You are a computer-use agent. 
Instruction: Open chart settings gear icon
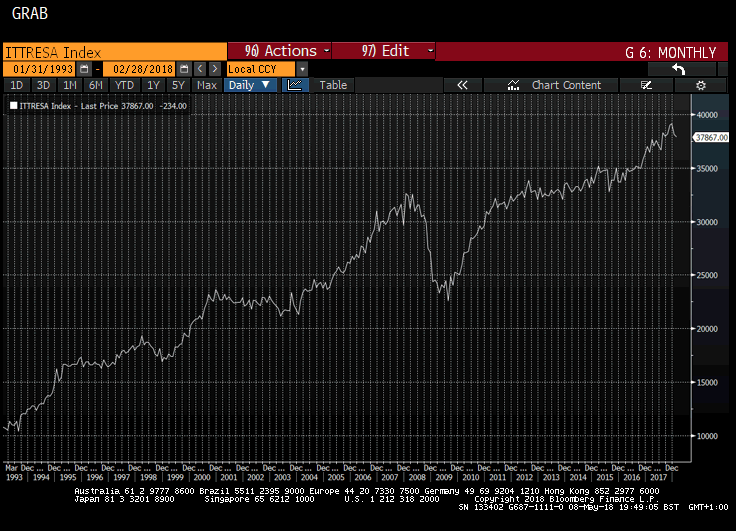point(701,85)
